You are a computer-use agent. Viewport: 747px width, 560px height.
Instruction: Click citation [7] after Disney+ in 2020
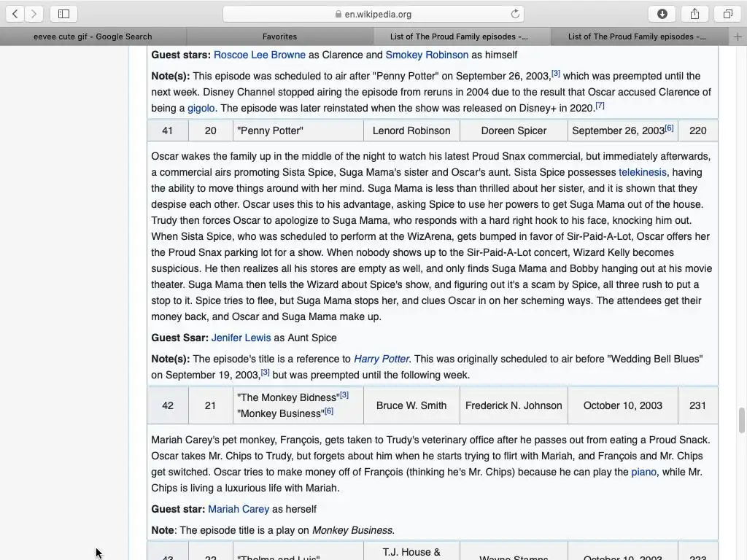pos(600,106)
